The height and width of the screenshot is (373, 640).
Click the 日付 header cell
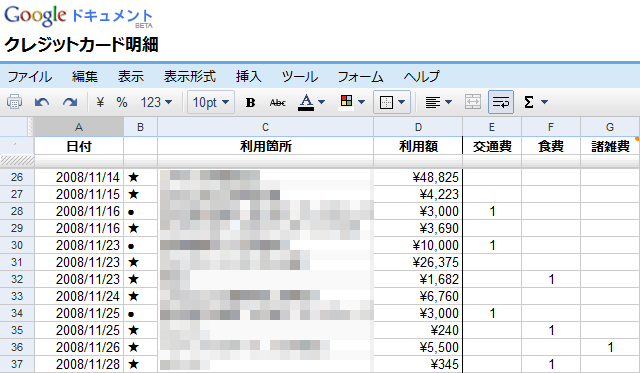click(79, 146)
